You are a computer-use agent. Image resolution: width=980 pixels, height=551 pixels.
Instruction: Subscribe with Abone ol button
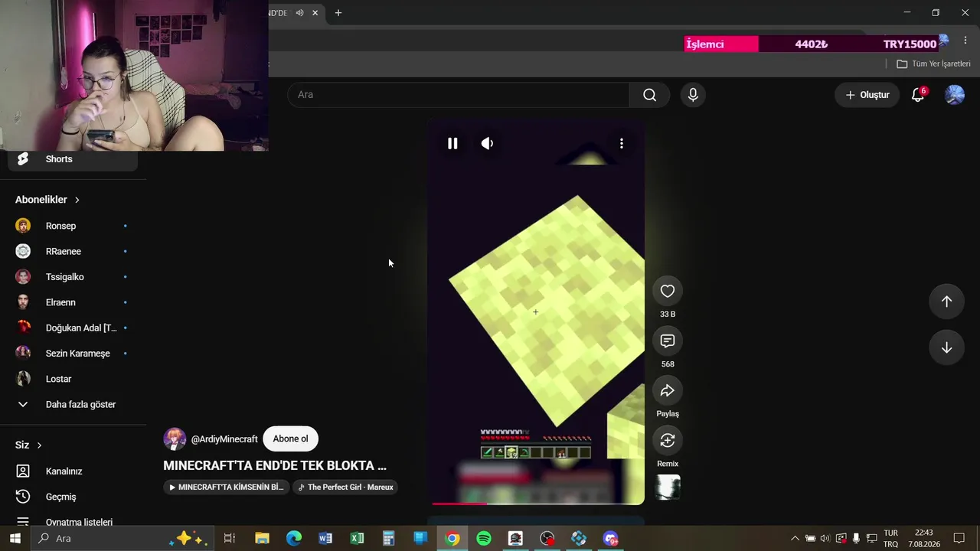pos(290,439)
